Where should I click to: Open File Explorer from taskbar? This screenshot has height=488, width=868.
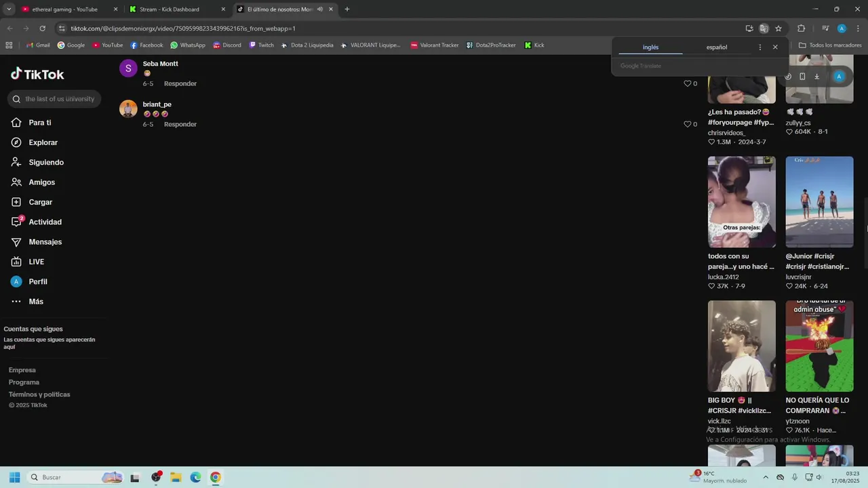(x=176, y=477)
